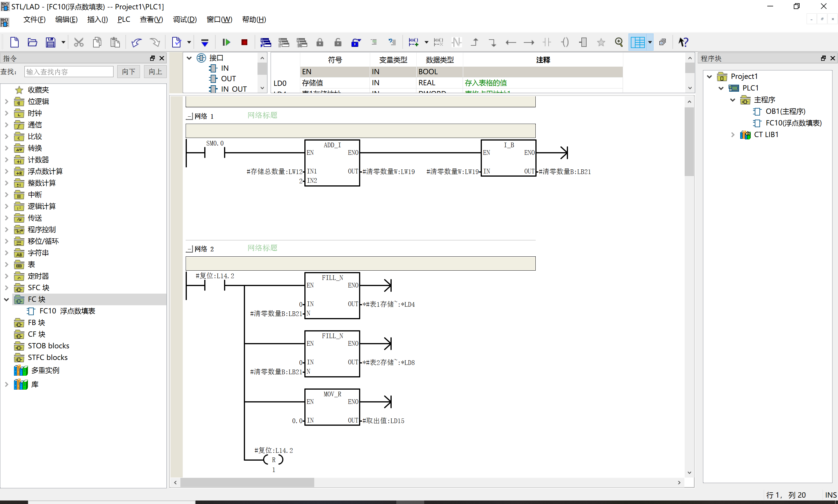The image size is (838, 504).
Task: Start PLC run with green play icon
Action: pos(226,42)
